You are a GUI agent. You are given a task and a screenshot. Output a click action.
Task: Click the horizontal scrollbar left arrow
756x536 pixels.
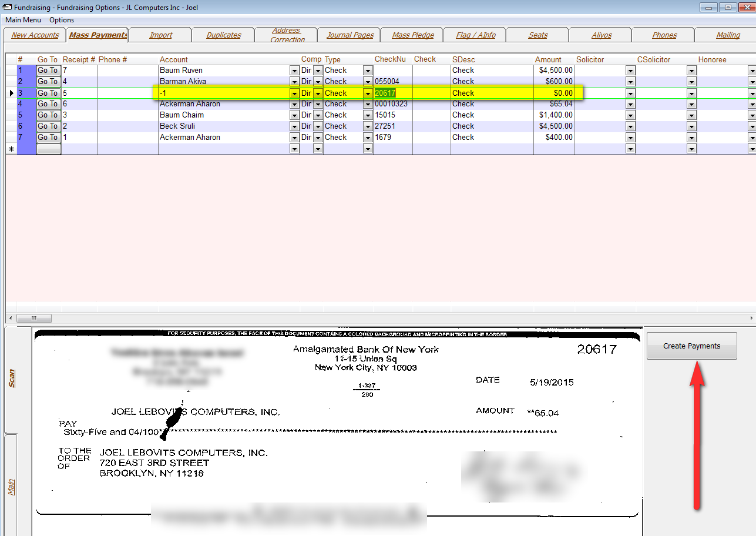tap(11, 318)
